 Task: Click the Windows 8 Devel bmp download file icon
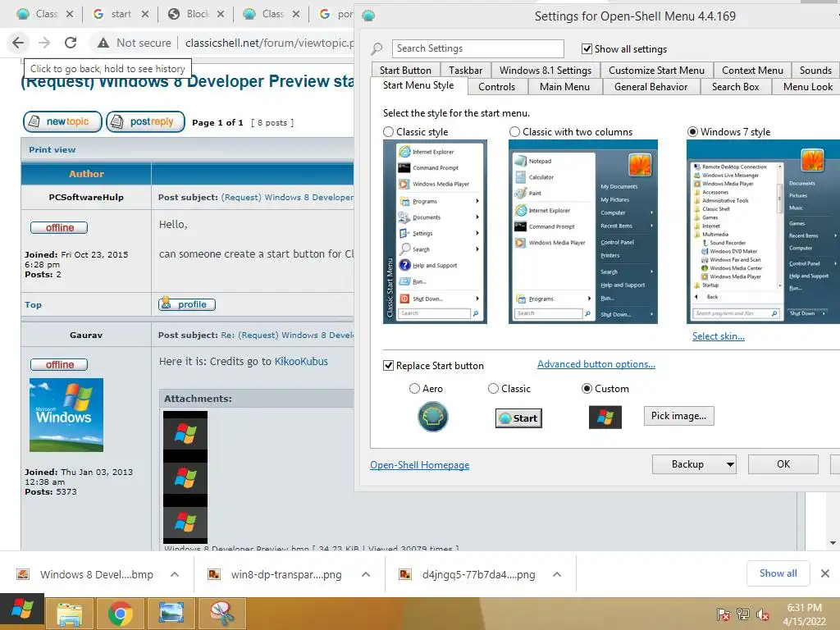(23, 574)
